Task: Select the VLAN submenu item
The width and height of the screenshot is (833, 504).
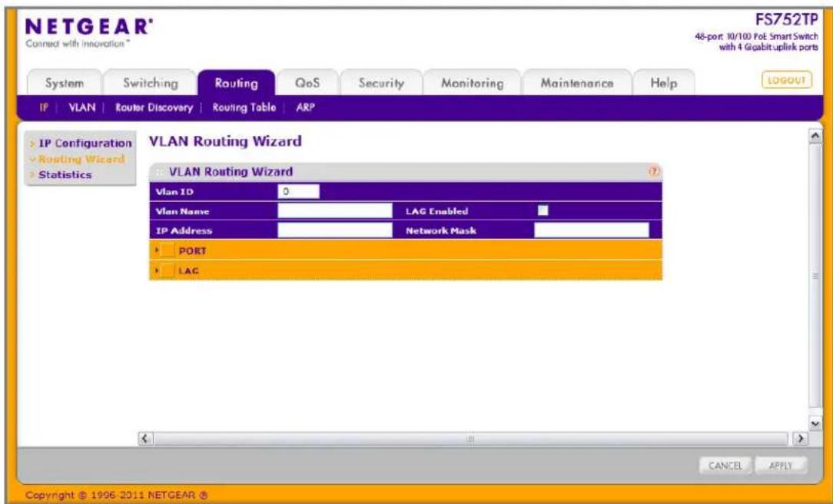Action: 81,108
